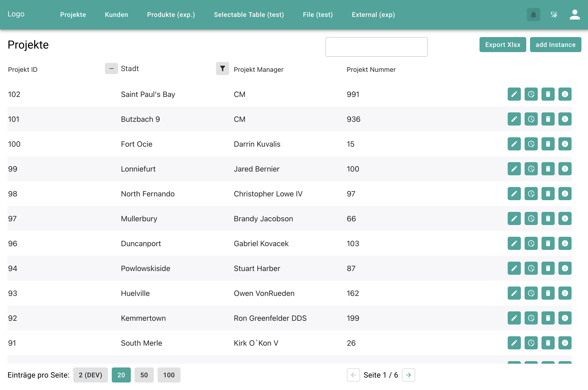Choose 2 (DEV) entries per page
Image resolution: width=588 pixels, height=390 pixels.
pyautogui.click(x=90, y=375)
